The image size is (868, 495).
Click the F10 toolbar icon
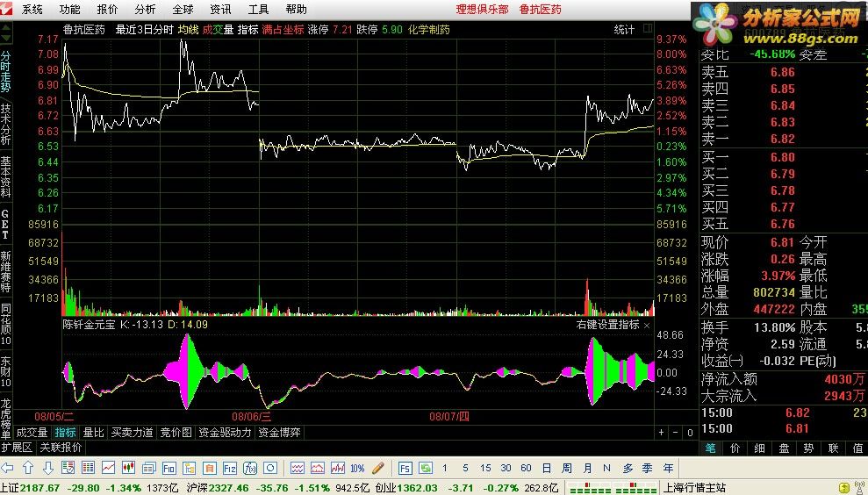click(x=169, y=468)
